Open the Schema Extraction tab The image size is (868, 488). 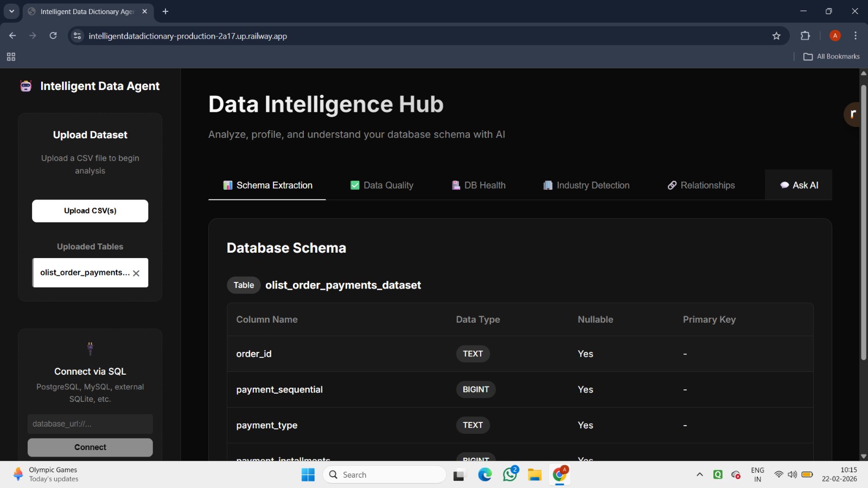(x=267, y=185)
